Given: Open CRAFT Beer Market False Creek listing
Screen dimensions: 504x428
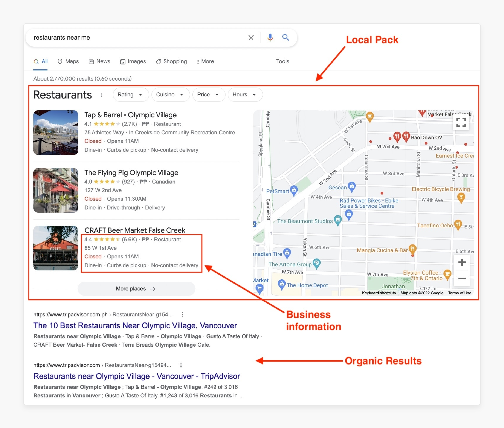Looking at the screenshot, I should pos(135,230).
